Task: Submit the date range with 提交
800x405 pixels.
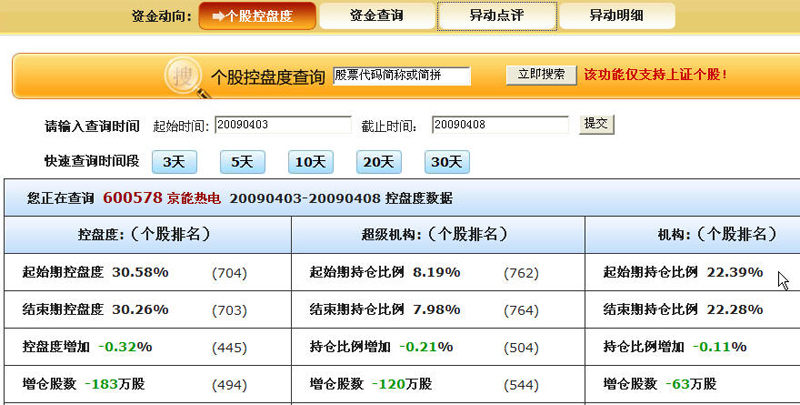Action: (x=597, y=124)
